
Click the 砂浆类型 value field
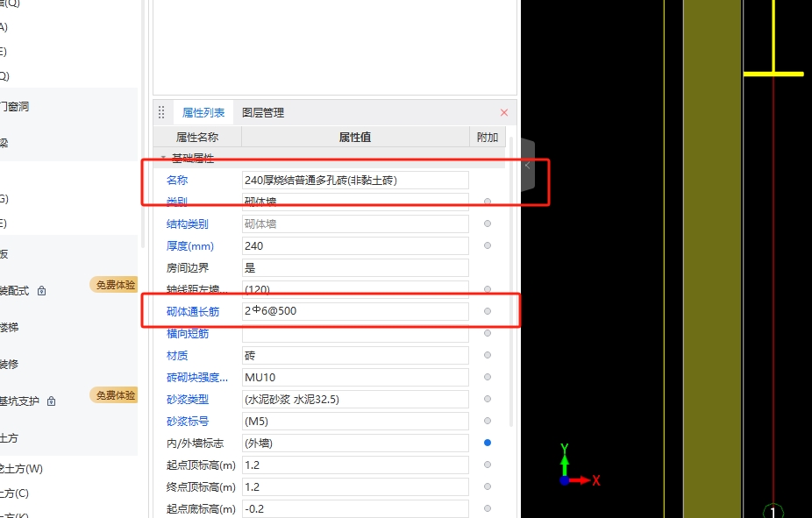tap(355, 399)
